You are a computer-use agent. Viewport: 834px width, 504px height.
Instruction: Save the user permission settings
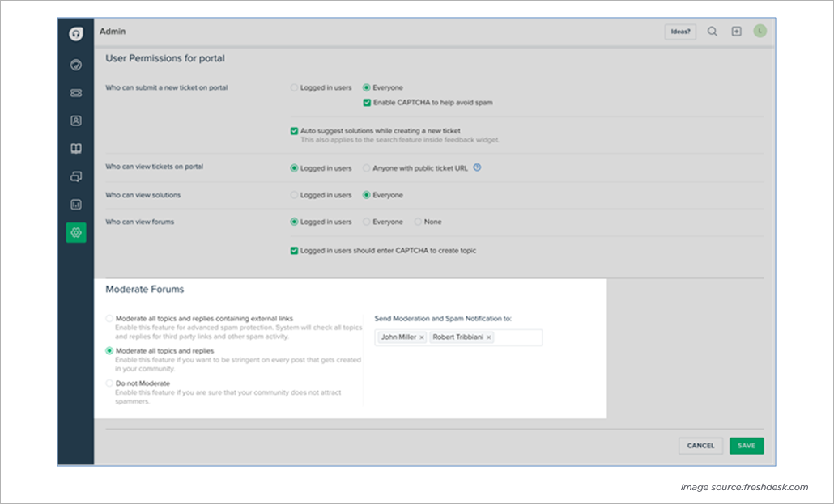(746, 446)
